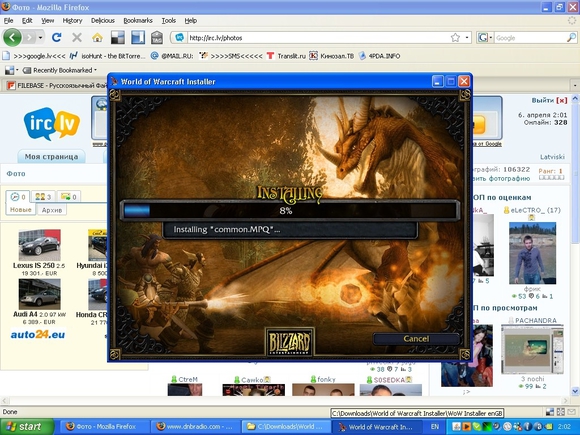Switch language to Latviski
The image size is (580, 435).
click(x=552, y=157)
